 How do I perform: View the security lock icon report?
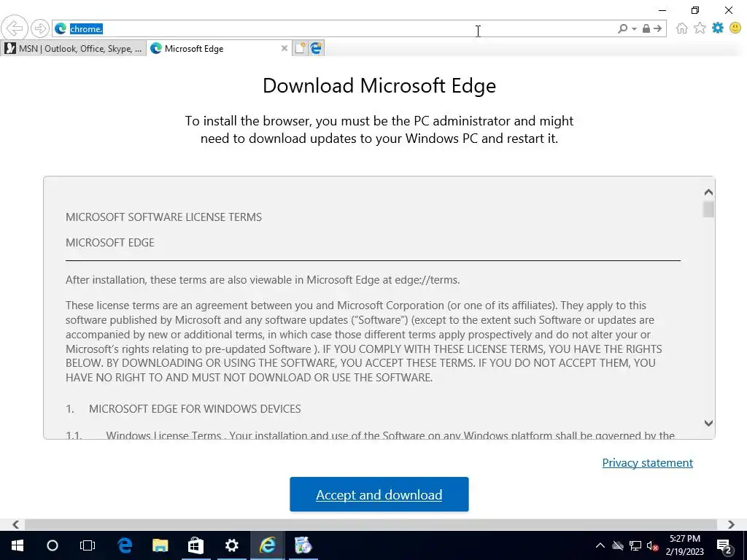pyautogui.click(x=646, y=28)
